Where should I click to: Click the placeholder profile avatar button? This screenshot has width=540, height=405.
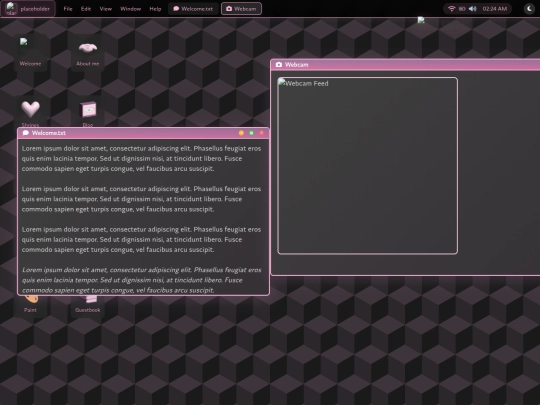[28, 9]
